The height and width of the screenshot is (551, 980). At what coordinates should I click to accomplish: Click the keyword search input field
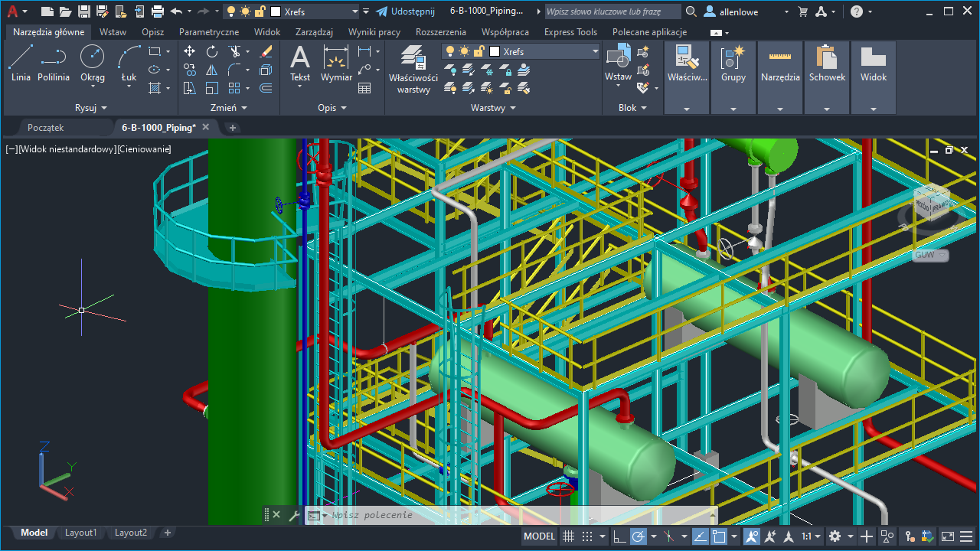(x=612, y=11)
